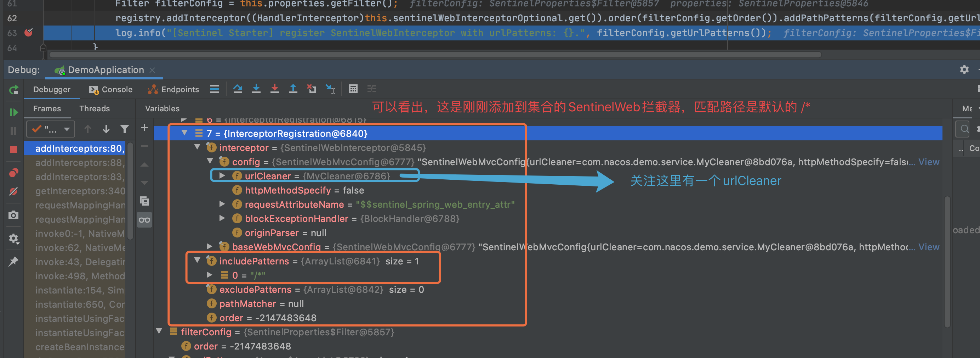The width and height of the screenshot is (980, 358).
Task: Select order = -2147483648 under filterConfig
Action: [236, 346]
